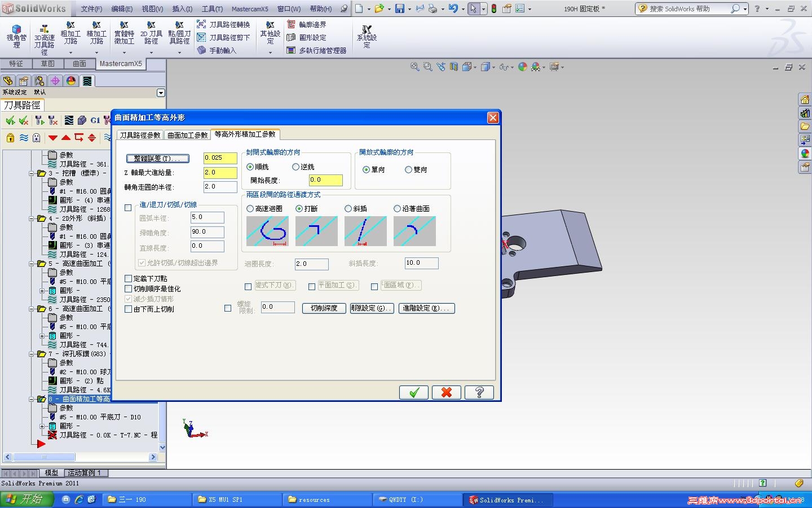This screenshot has width=812, height=508.
Task: Click the zoom to fit magnifier icon
Action: (x=415, y=67)
